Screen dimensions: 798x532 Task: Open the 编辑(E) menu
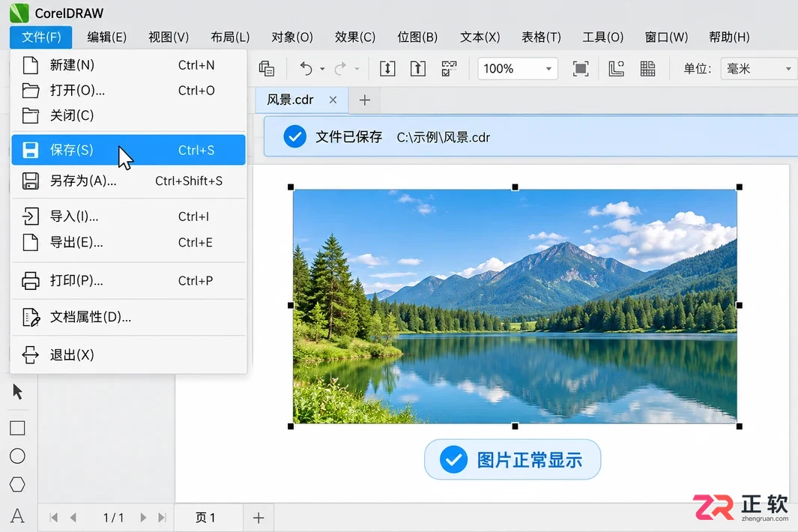pos(106,37)
